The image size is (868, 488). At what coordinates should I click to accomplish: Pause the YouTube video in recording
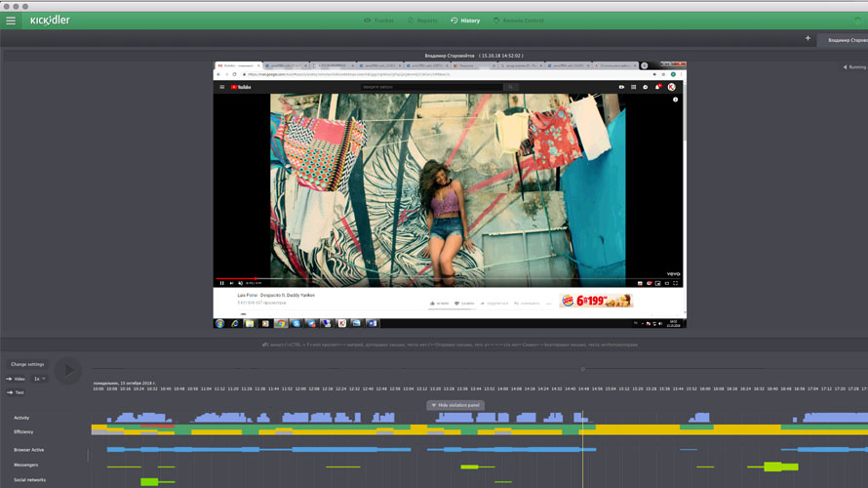222,283
